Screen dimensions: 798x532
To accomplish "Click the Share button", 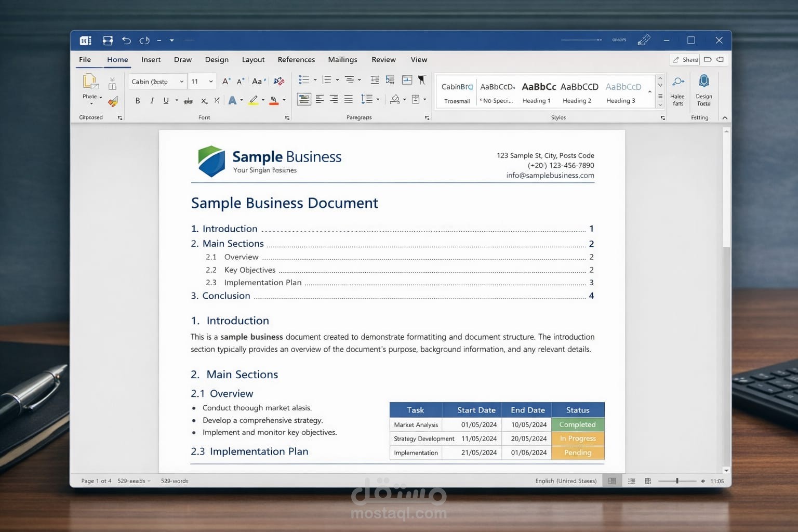I will (x=685, y=60).
